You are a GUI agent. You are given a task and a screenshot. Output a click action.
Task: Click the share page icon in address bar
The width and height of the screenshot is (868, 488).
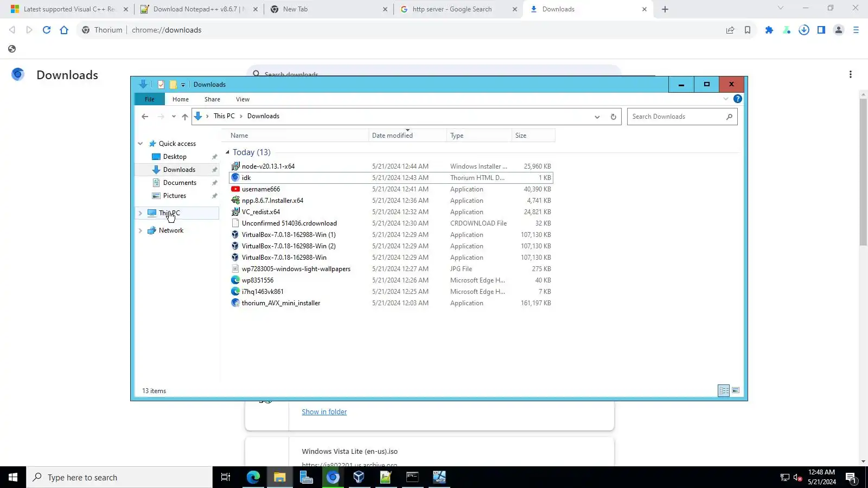[x=730, y=30]
